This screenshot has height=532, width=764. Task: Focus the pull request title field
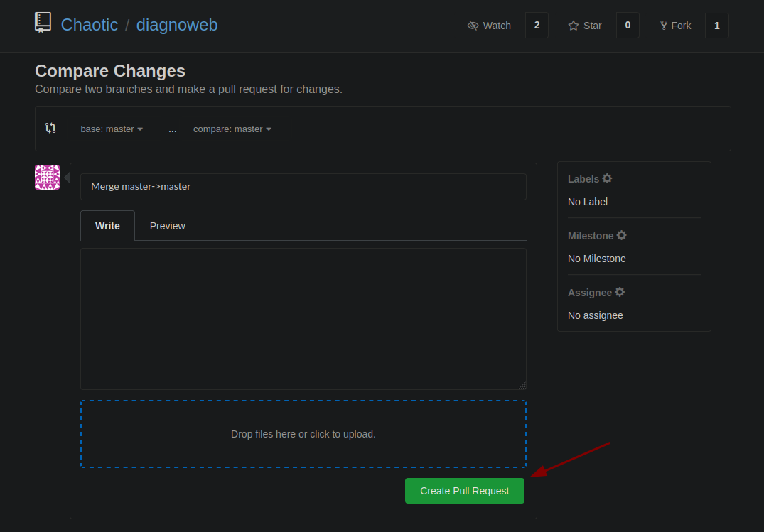pos(303,187)
